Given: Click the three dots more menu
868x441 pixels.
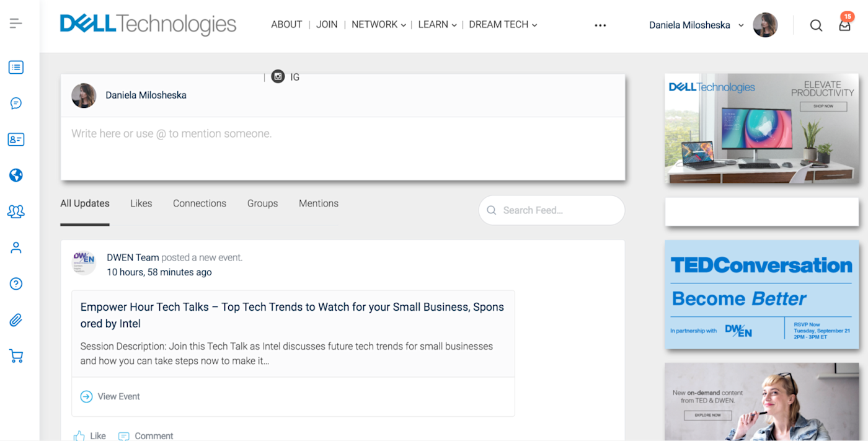Looking at the screenshot, I should 600,25.
